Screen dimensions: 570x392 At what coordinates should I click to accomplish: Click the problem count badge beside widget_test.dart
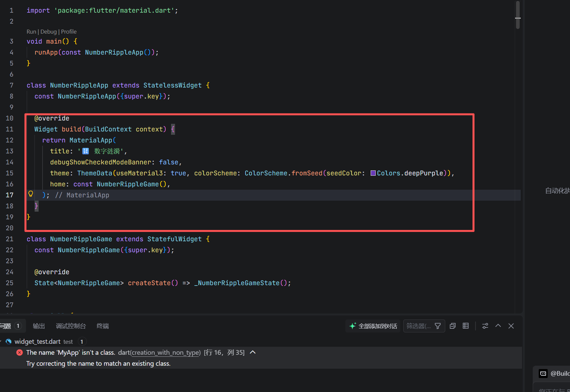tap(82, 342)
